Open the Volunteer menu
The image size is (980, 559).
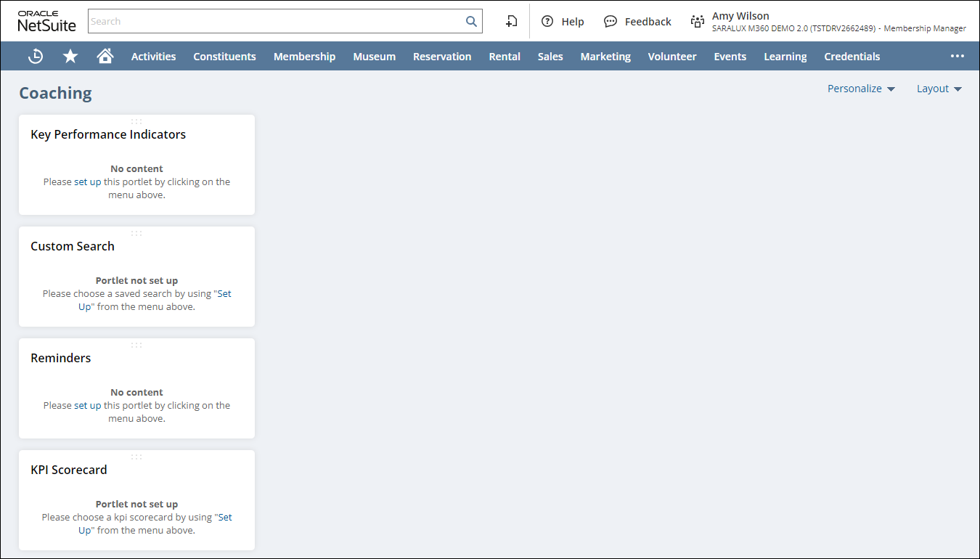coord(672,57)
